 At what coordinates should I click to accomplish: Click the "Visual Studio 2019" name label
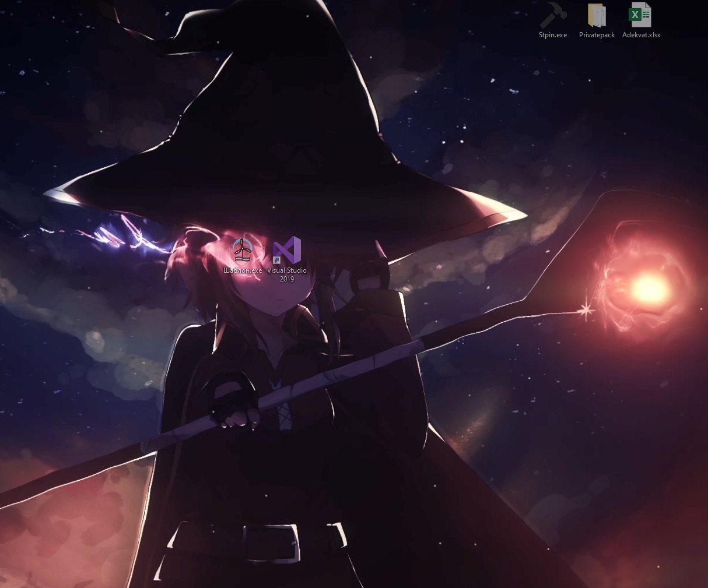pyautogui.click(x=287, y=274)
